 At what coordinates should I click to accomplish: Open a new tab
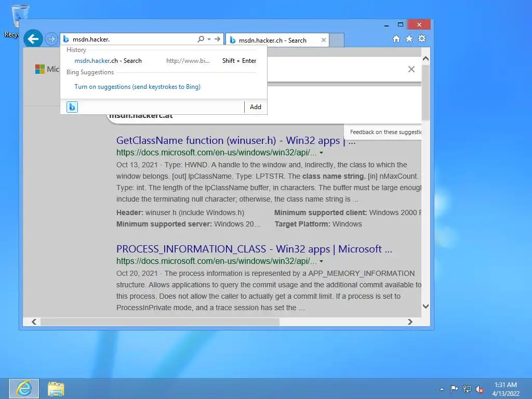coord(337,41)
